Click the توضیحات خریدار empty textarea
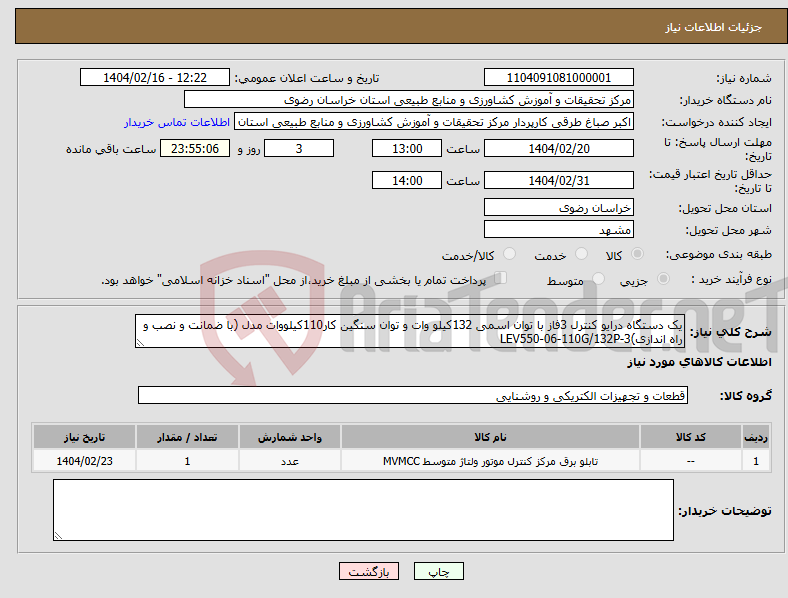 363,510
